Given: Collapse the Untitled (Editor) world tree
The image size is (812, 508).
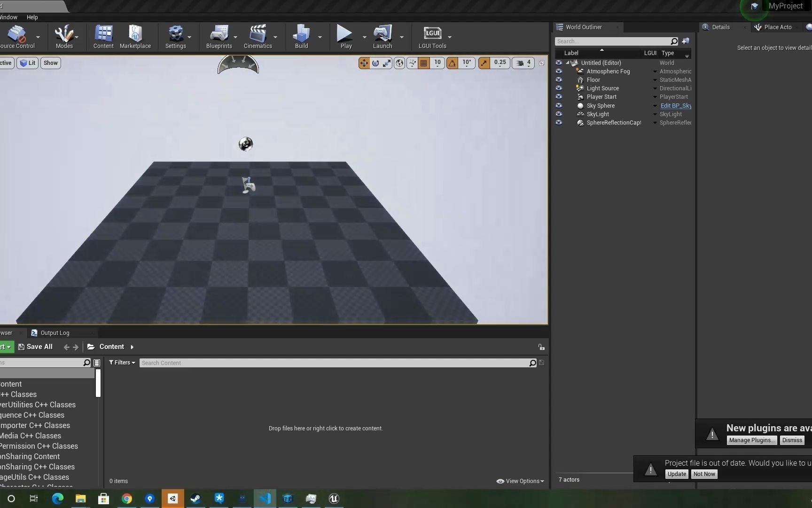Looking at the screenshot, I should (568, 63).
